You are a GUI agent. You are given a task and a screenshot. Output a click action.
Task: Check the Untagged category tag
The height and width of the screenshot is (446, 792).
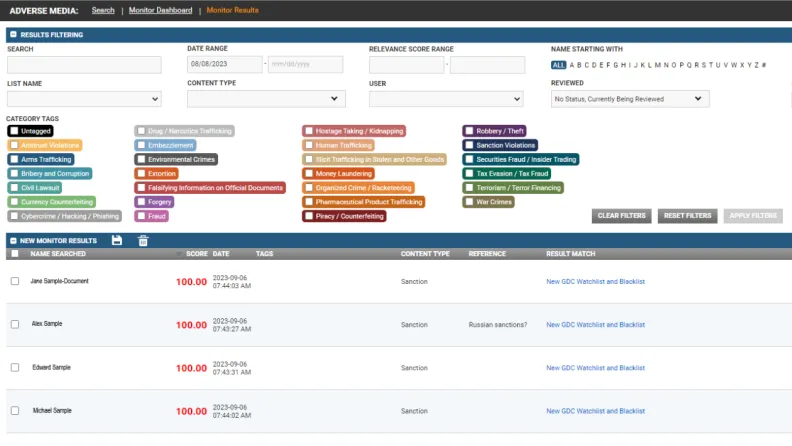(x=13, y=131)
